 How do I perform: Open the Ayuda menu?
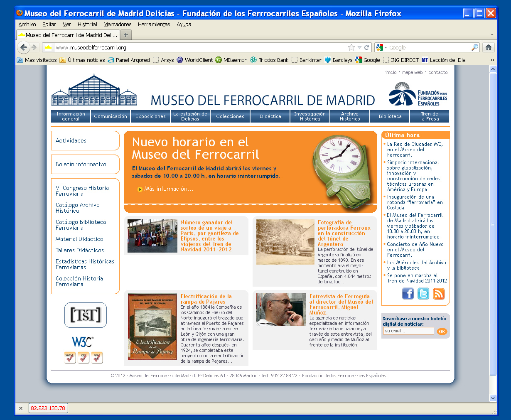[x=184, y=25]
